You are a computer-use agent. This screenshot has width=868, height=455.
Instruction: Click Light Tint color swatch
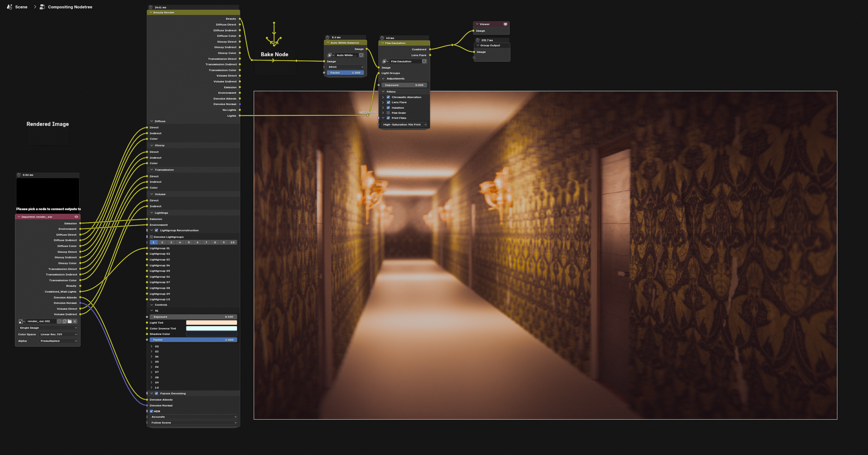click(x=211, y=323)
